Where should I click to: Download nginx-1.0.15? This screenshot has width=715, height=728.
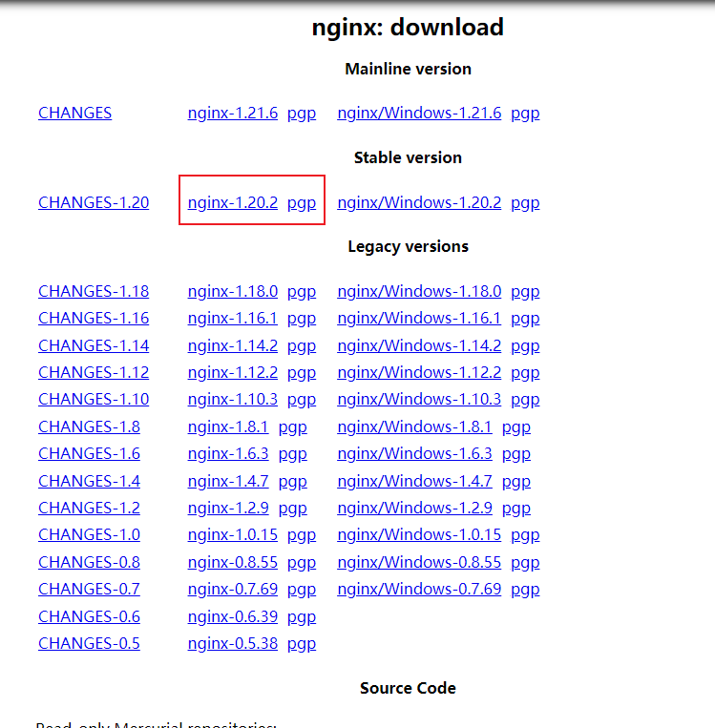coord(232,535)
